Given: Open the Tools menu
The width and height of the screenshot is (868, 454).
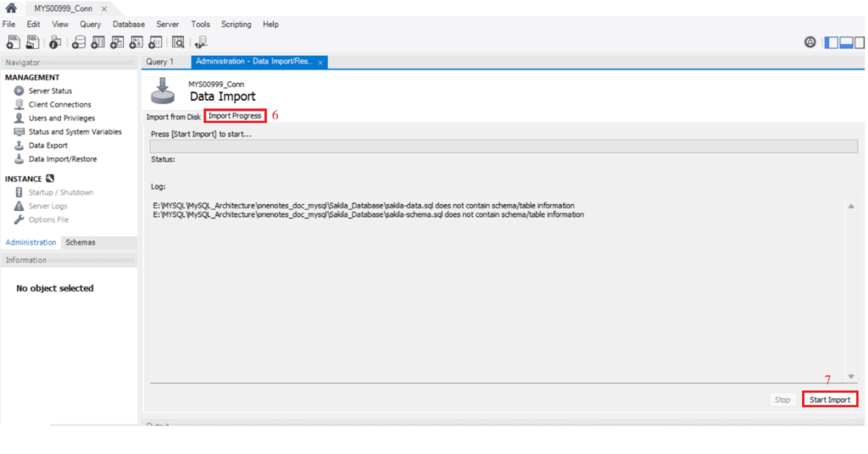Looking at the screenshot, I should point(200,25).
